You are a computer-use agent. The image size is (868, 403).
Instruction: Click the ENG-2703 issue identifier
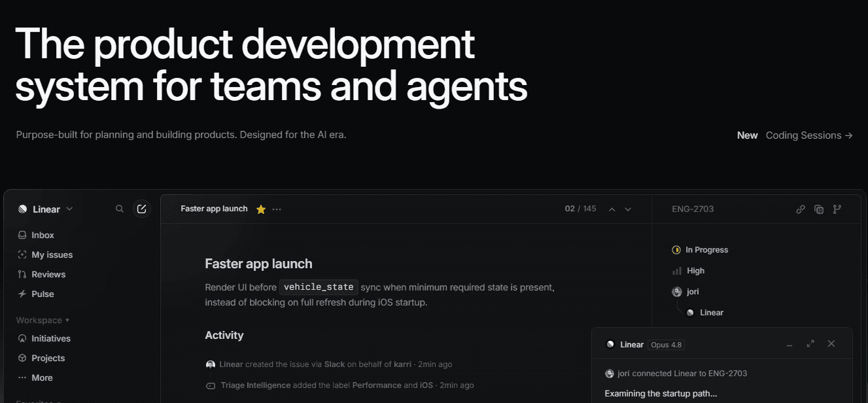pyautogui.click(x=693, y=209)
